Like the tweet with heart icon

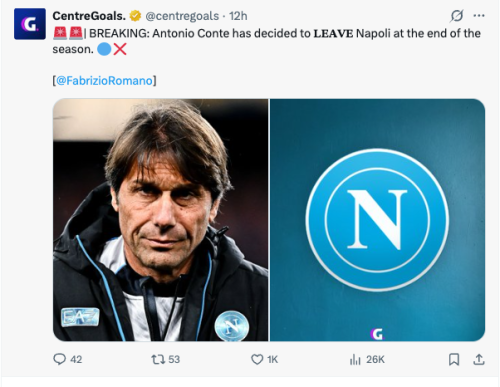point(257,359)
